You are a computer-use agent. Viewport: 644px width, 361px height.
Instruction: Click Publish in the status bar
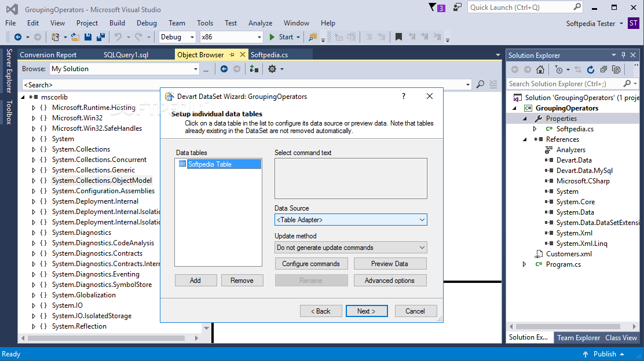603,354
